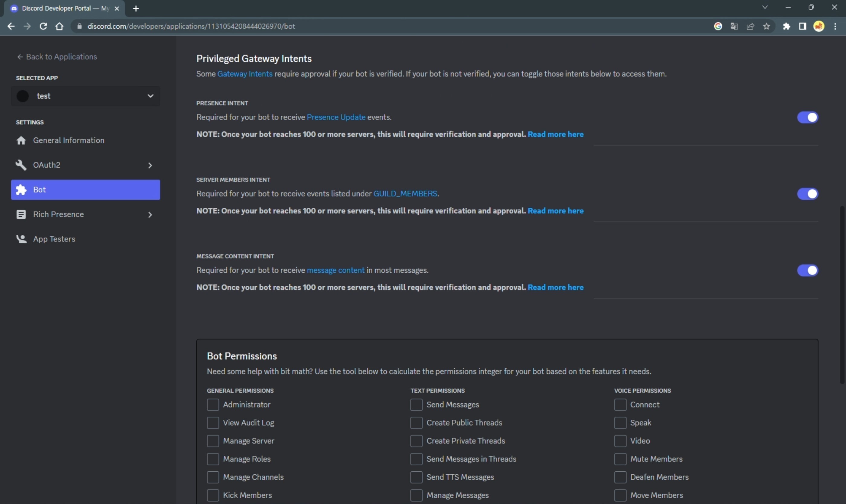846x504 pixels.
Task: Check the Administrator permission
Action: tap(213, 404)
